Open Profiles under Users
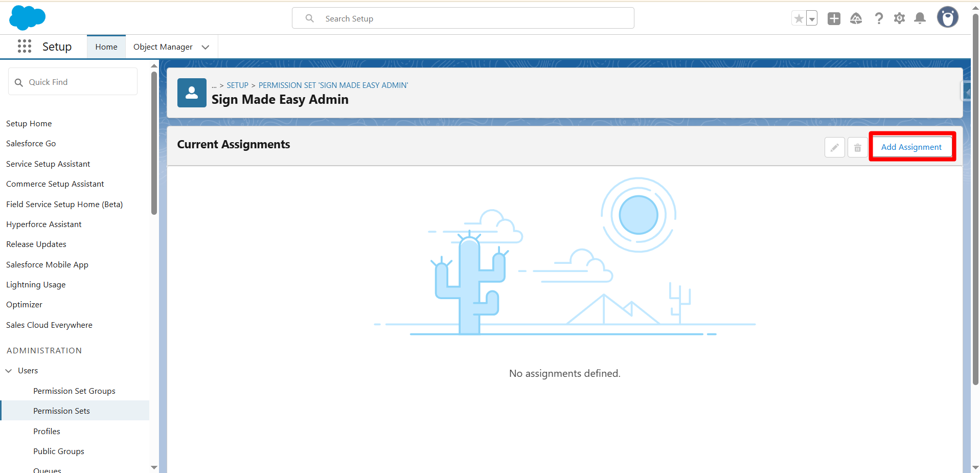The image size is (980, 473). coord(47,432)
